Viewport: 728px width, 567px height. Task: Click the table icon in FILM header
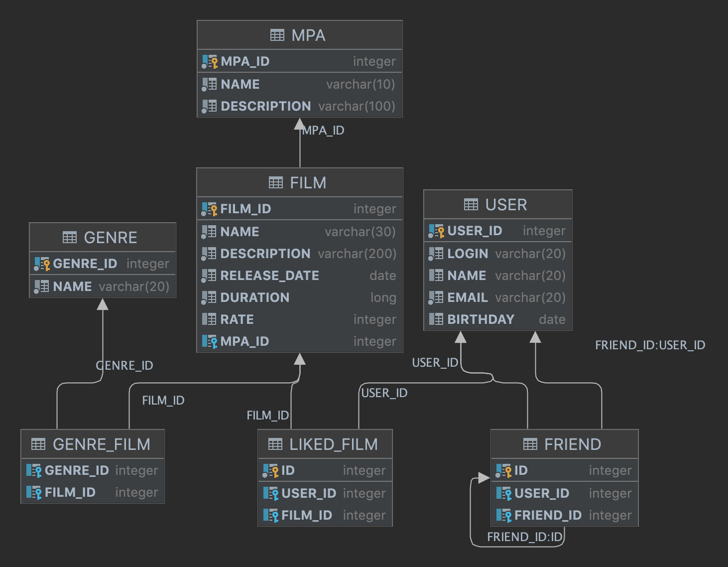pyautogui.click(x=276, y=183)
